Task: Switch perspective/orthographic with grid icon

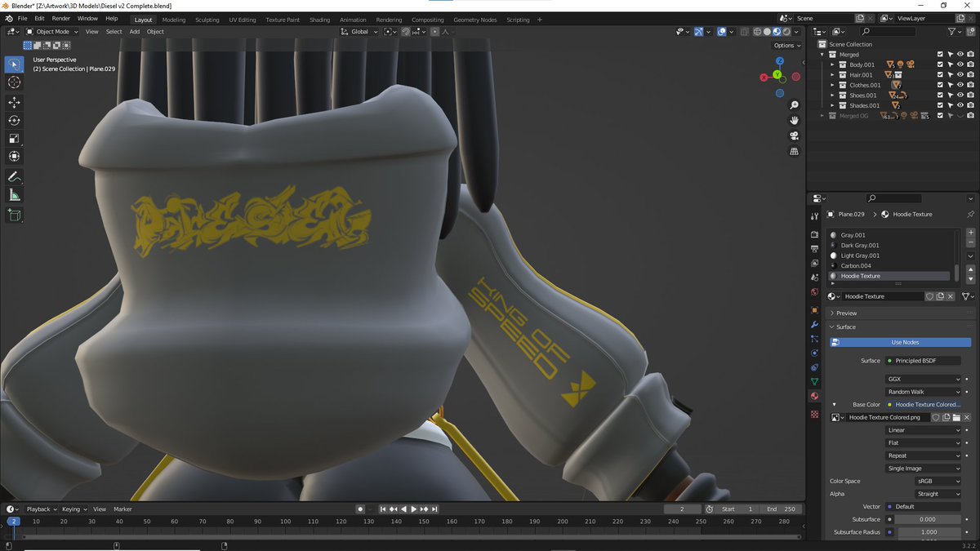Action: tap(794, 151)
